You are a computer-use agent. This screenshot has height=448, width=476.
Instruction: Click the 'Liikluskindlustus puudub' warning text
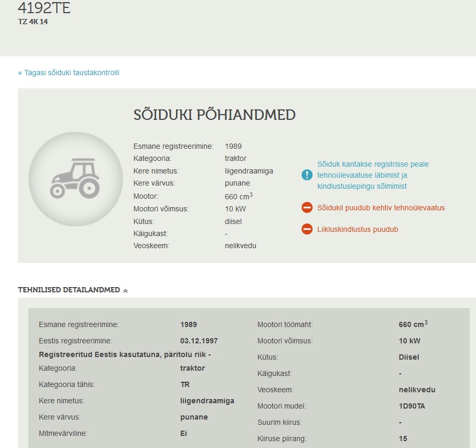(357, 229)
